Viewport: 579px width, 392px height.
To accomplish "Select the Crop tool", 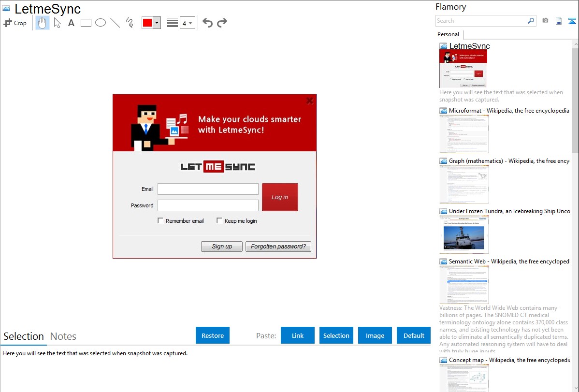I will pos(15,23).
